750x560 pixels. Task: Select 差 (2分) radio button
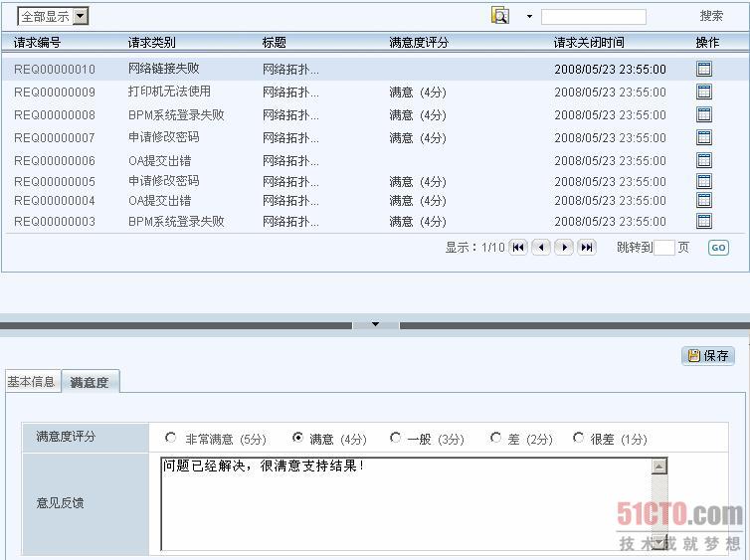point(495,438)
